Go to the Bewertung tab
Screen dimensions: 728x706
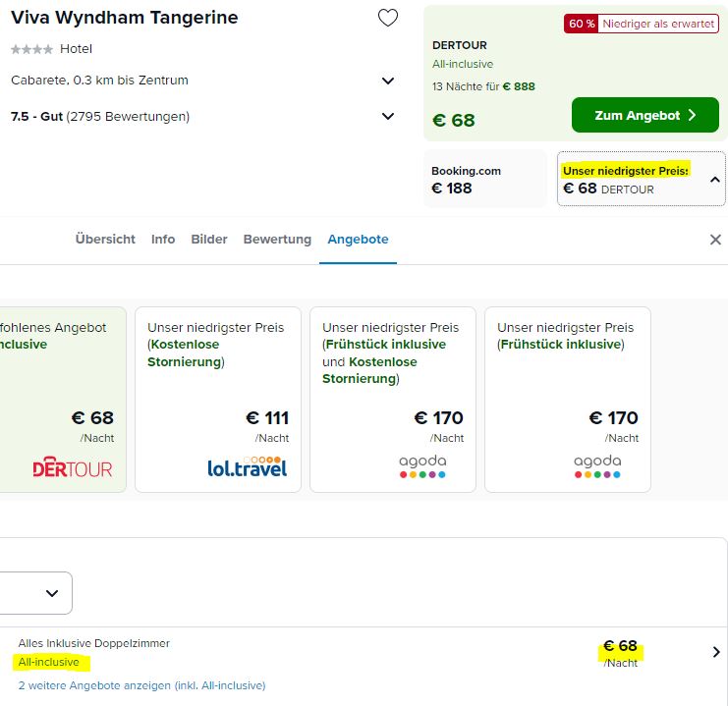tap(277, 240)
